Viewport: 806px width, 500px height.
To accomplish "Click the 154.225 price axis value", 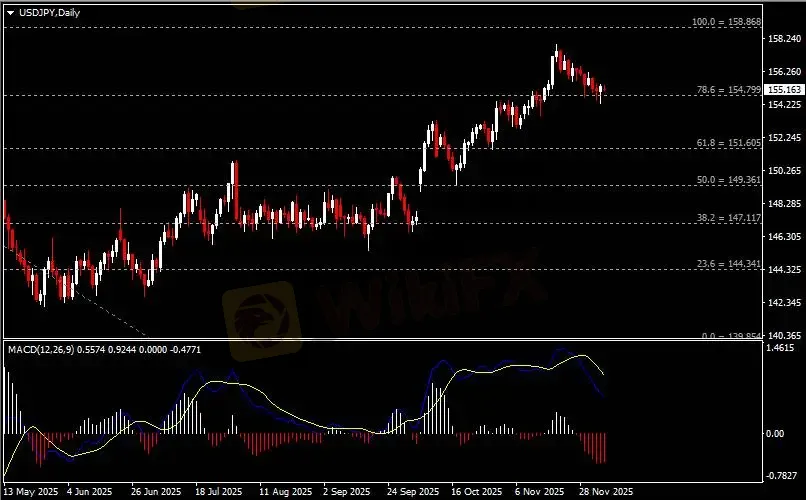I will [784, 104].
